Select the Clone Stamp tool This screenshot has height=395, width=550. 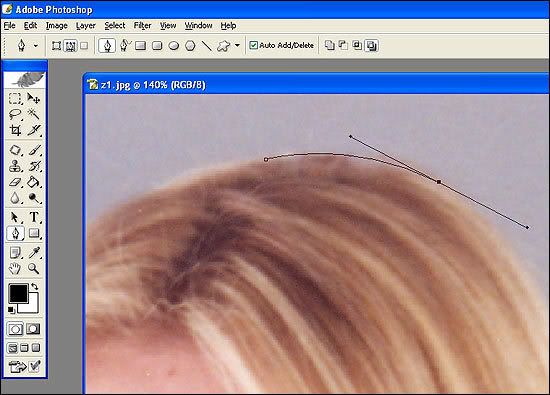tap(15, 166)
